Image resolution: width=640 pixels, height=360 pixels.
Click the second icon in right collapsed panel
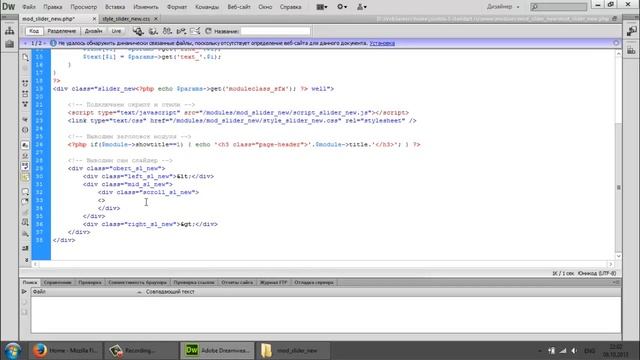point(631,50)
